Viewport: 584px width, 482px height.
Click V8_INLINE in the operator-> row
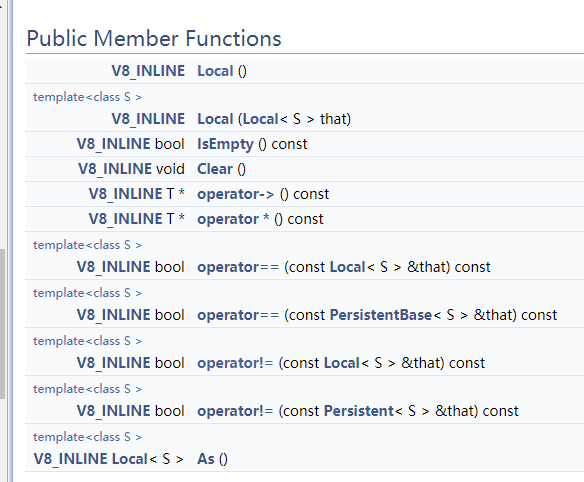(x=126, y=194)
